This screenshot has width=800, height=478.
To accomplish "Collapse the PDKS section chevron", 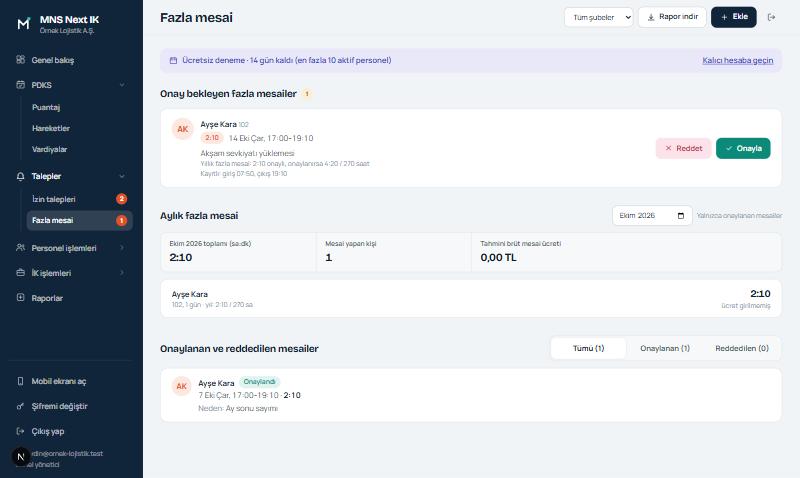I will (x=122, y=85).
